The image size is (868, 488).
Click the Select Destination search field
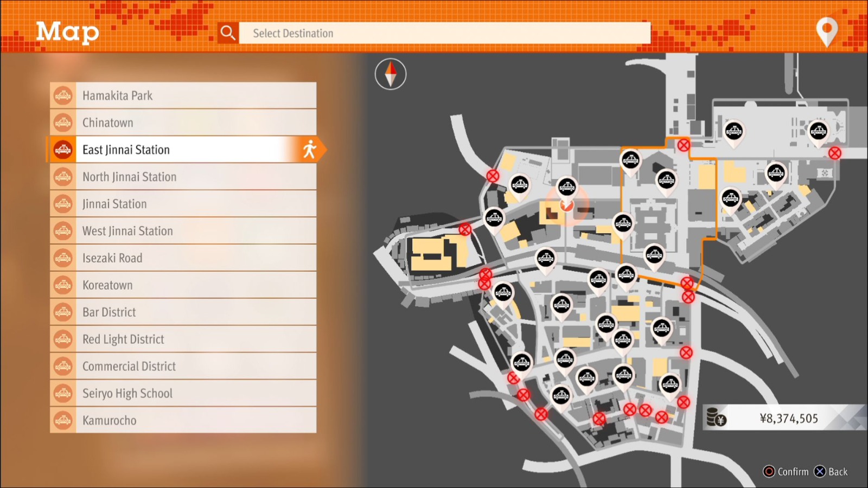444,33
